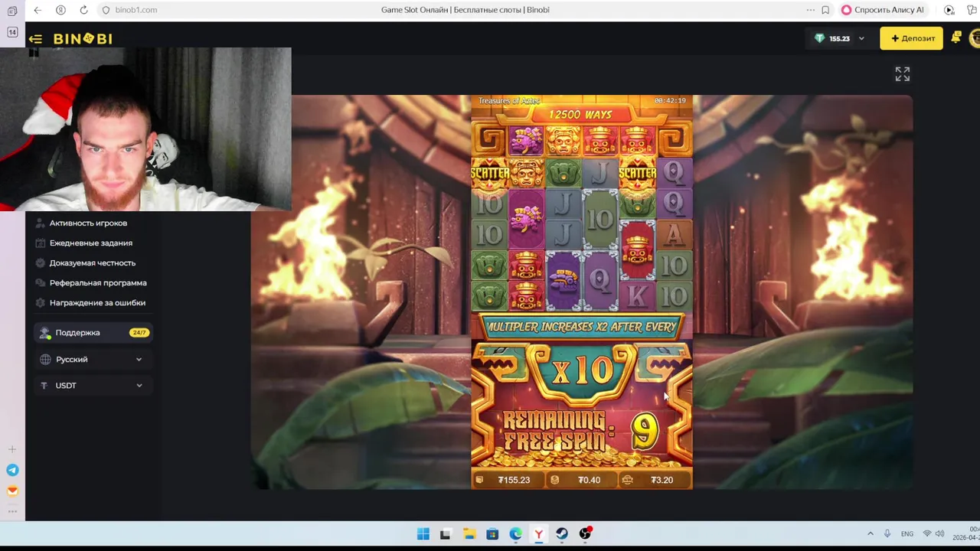Screen dimensions: 980x551
Task: Open the Yandex home icon in toolbar
Action: point(60,10)
